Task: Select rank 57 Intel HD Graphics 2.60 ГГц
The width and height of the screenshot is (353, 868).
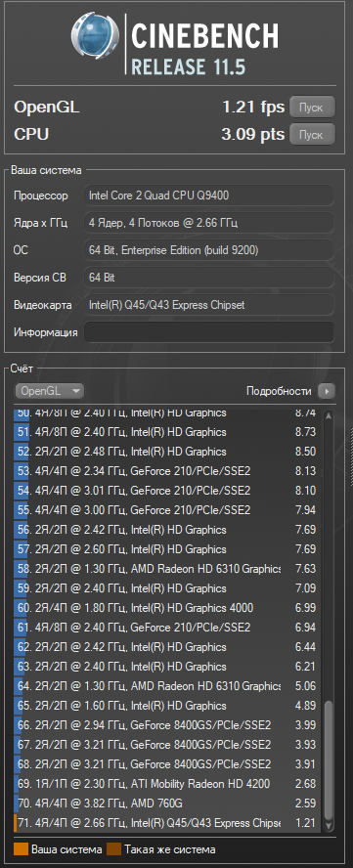Action: pyautogui.click(x=167, y=549)
